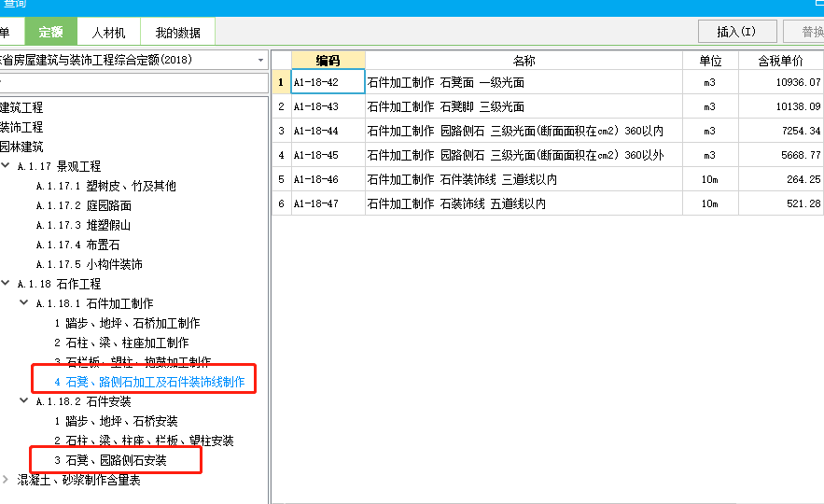Image resolution: width=824 pixels, height=504 pixels.
Task: Collapse the A.1.17 景观工程 node
Action: click(6, 165)
